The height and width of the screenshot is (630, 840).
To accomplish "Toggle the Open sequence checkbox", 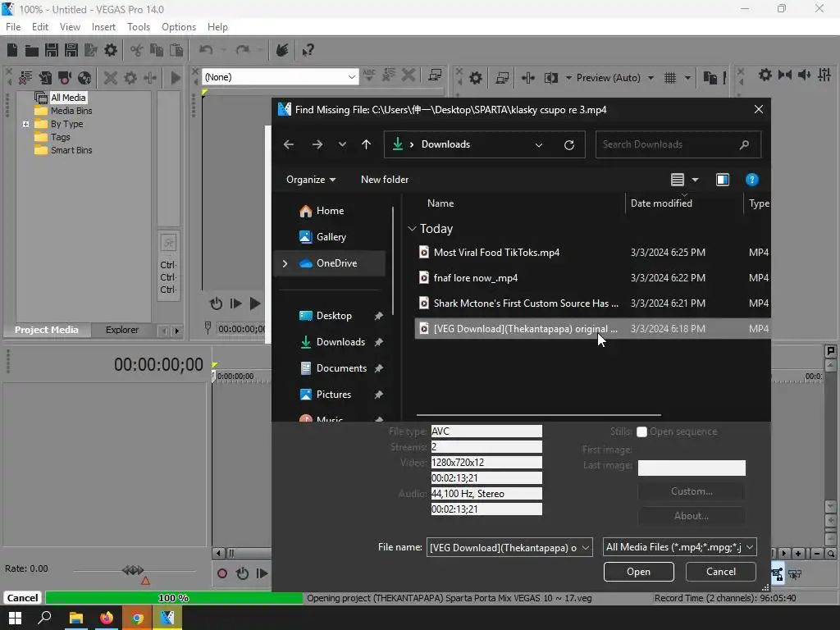I will (x=641, y=431).
